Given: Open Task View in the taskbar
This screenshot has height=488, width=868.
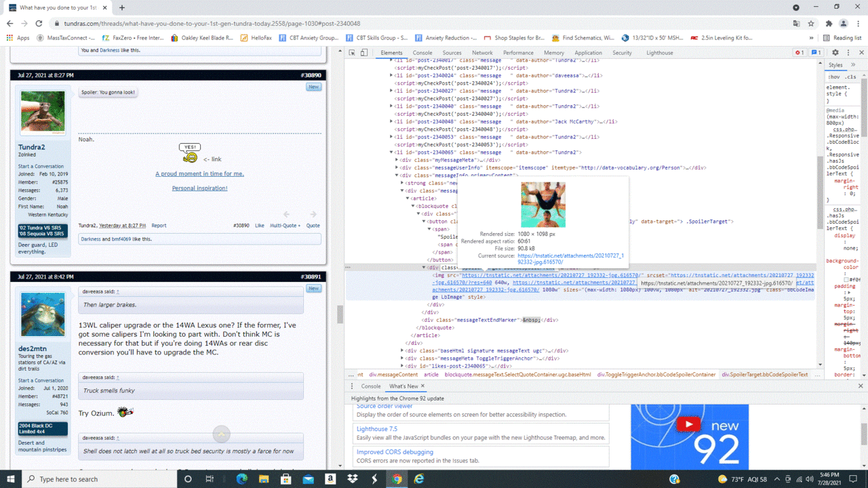Looking at the screenshot, I should (x=210, y=479).
